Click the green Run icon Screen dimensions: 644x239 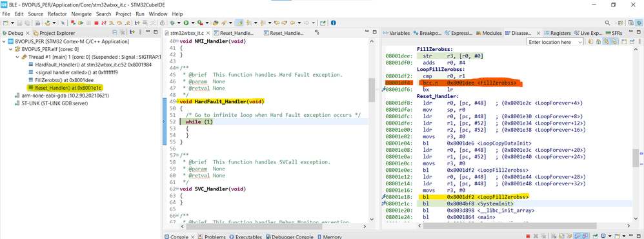[186, 23]
